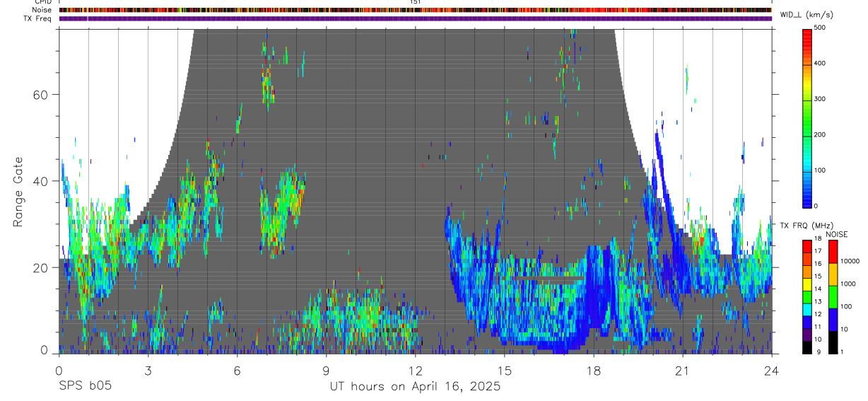
Task: Click the 'CPID' label at top left
Action: [x=42, y=2]
